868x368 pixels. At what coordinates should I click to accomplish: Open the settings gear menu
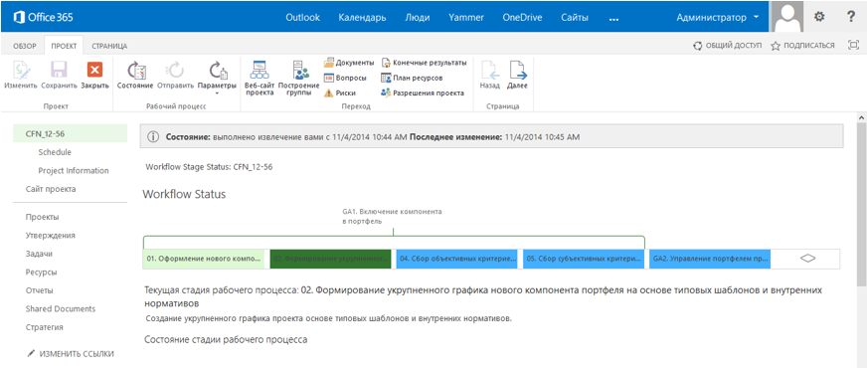[819, 17]
